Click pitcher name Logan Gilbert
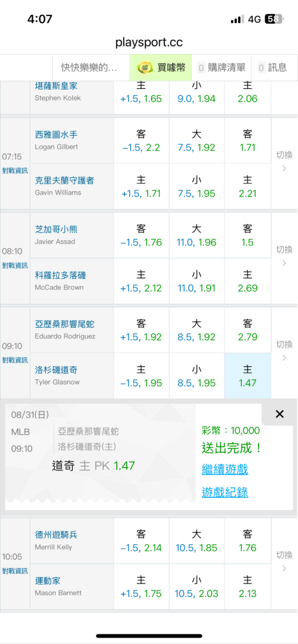 (x=56, y=147)
